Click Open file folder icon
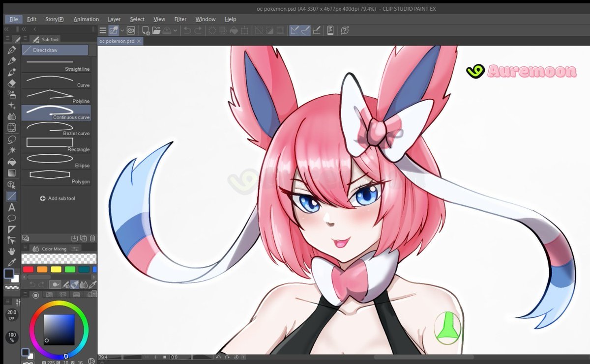 156,30
